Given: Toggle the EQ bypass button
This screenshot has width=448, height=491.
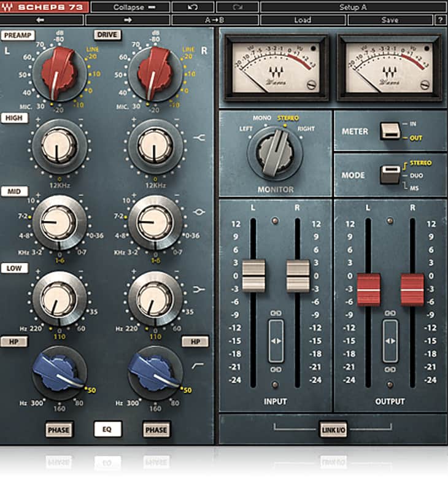Looking at the screenshot, I should pyautogui.click(x=107, y=429).
